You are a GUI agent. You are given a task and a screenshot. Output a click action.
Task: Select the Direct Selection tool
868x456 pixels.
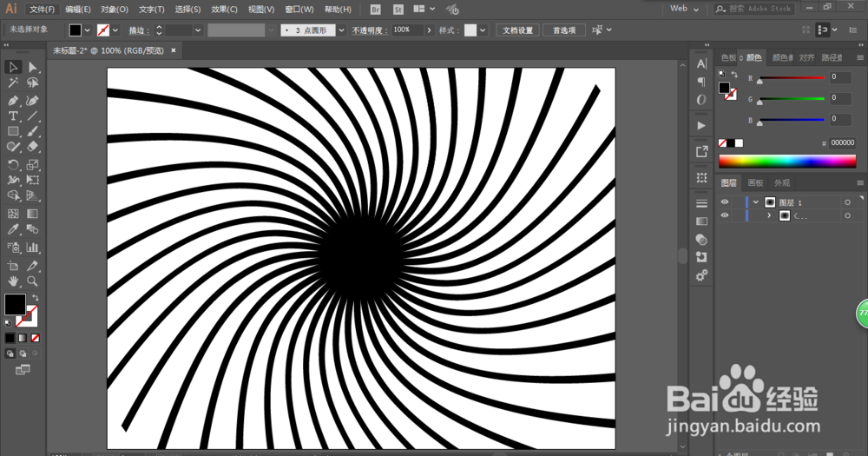(33, 67)
